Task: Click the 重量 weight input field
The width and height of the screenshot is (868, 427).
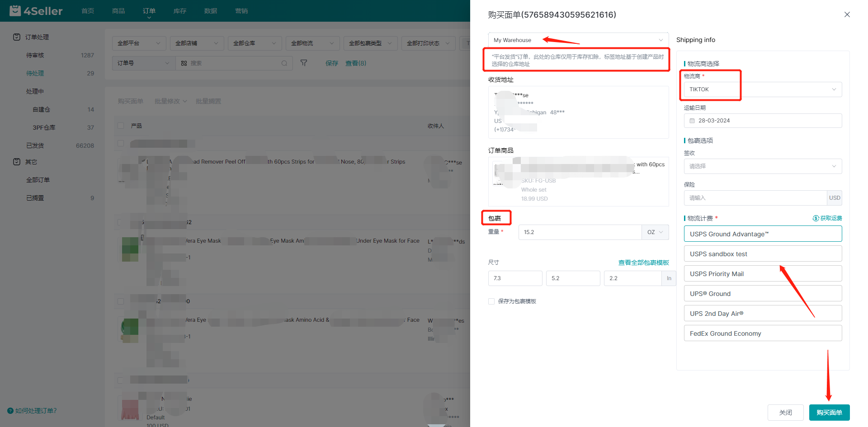Action: point(580,232)
